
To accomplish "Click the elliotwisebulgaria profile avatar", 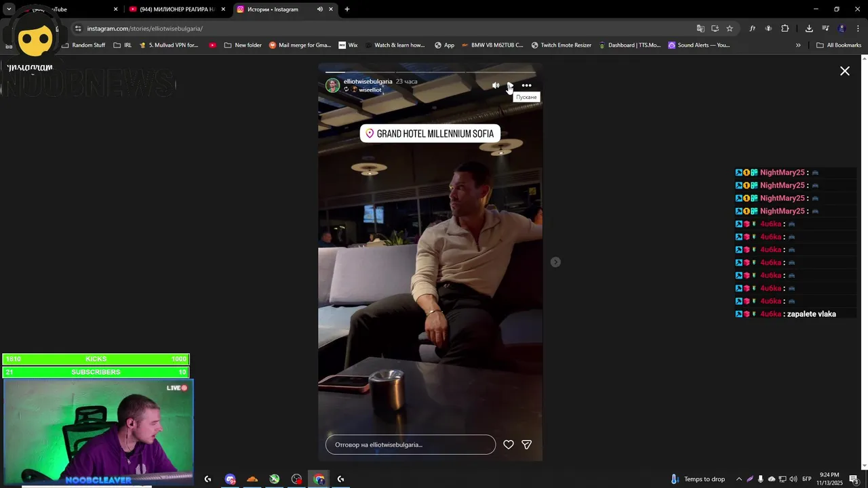I will coord(332,85).
